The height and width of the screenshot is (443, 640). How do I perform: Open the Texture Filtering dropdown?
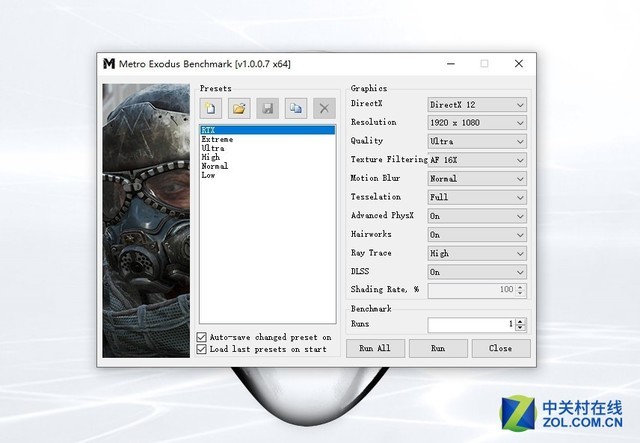coord(477,160)
